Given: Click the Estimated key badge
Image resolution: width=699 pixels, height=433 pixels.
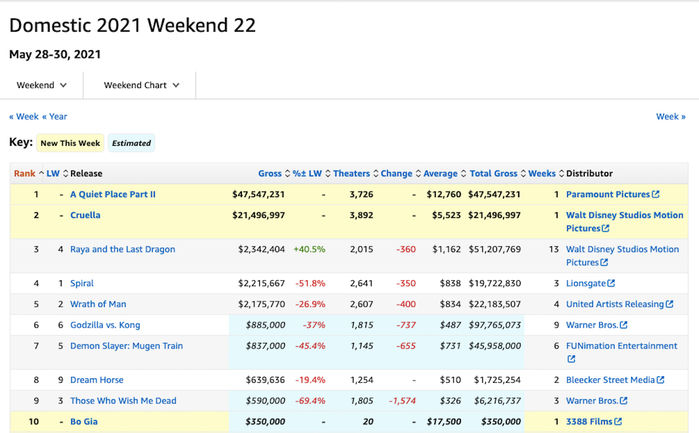Looking at the screenshot, I should pyautogui.click(x=132, y=143).
